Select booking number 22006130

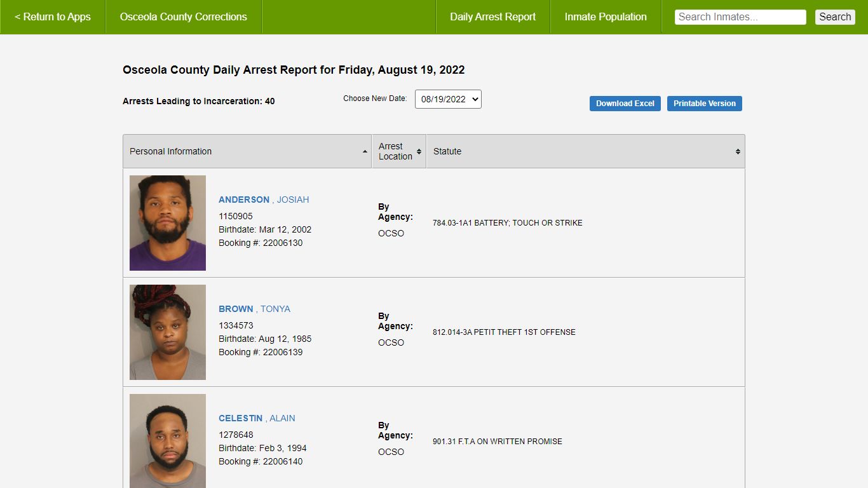pos(283,243)
